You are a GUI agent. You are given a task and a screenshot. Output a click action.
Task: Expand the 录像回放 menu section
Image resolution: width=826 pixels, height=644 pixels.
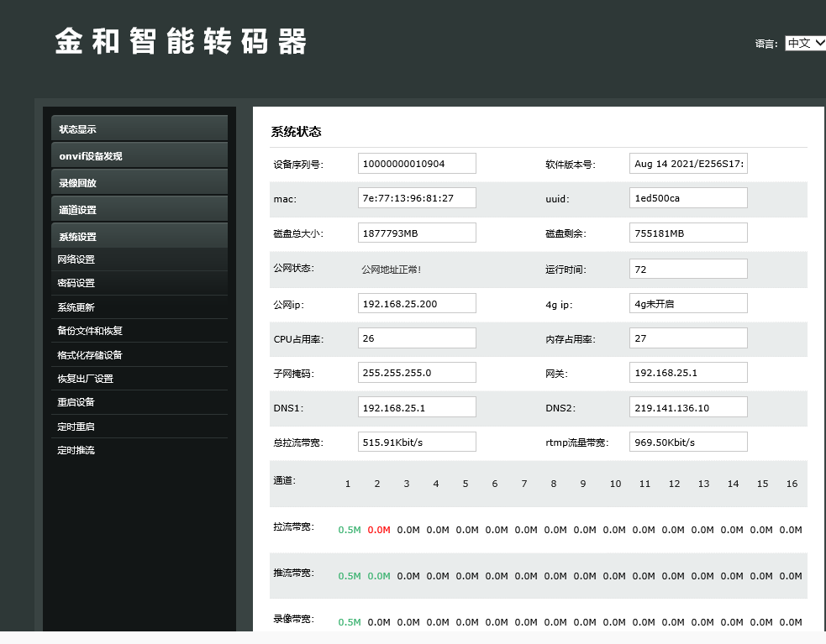point(139,183)
